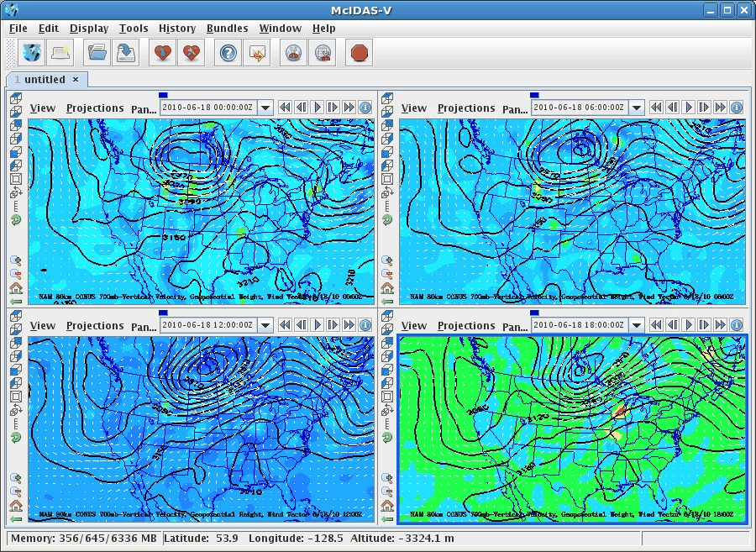Open Projections menu in 18:00:00Z panel
756x552 pixels.
(466, 325)
